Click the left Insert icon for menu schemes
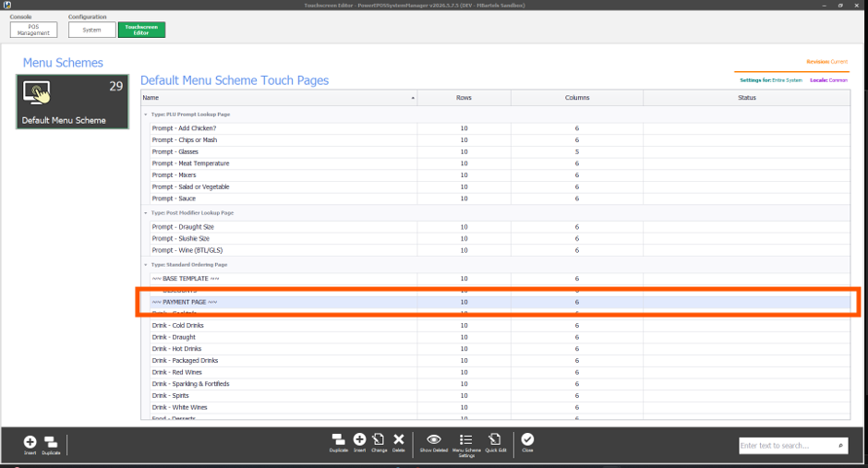 [30, 442]
